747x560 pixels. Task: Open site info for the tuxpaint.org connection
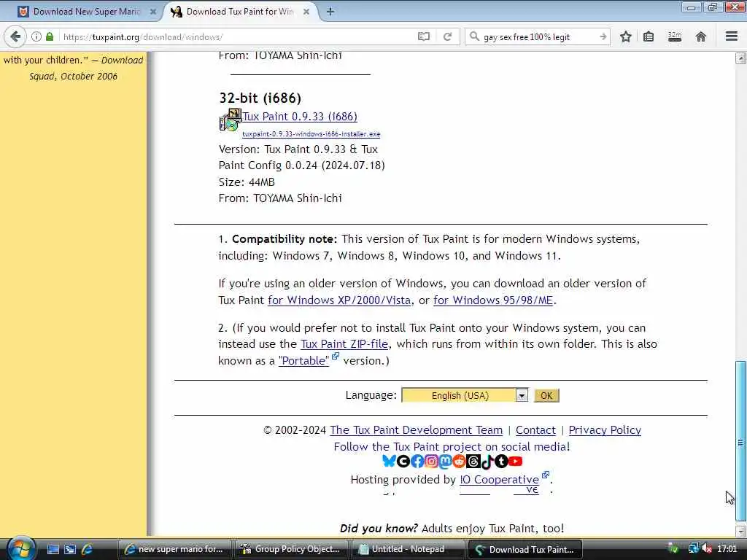[36, 36]
